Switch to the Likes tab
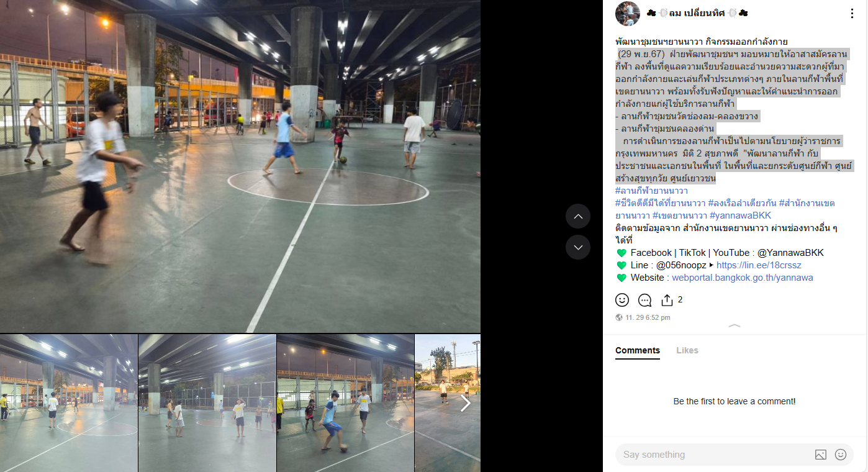868x472 pixels. (x=687, y=350)
